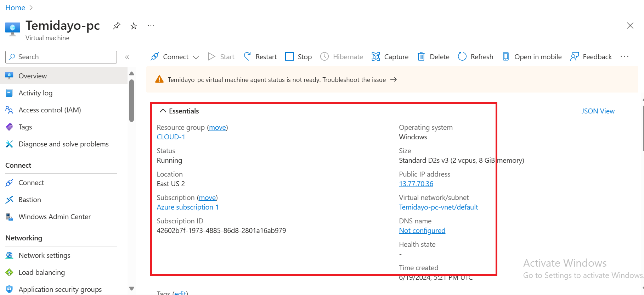This screenshot has height=295, width=644.
Task: Open the more options ellipsis beside the title
Action: point(151,26)
